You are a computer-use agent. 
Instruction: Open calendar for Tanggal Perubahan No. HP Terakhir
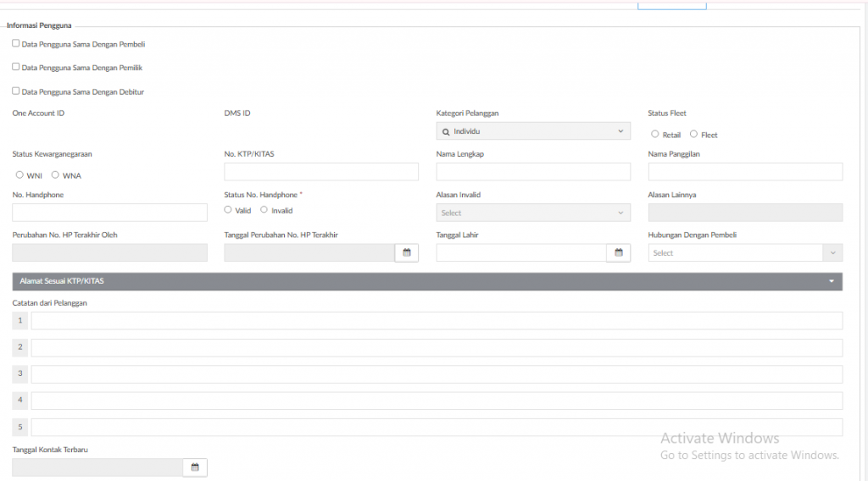(407, 253)
